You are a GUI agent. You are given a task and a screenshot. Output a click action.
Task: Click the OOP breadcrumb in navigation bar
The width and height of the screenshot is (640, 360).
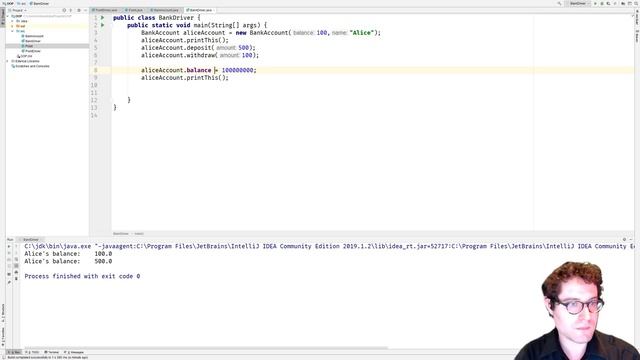tap(8, 3)
